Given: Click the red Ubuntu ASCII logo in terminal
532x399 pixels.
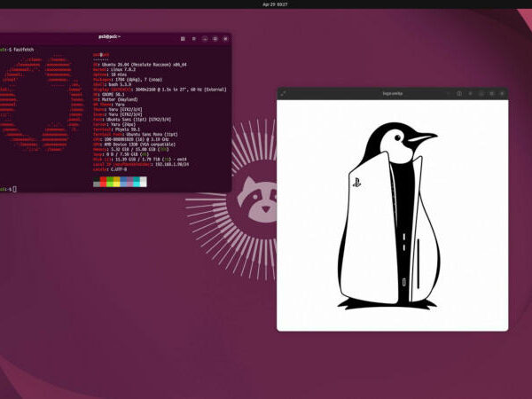Looking at the screenshot, I should coord(42,102).
